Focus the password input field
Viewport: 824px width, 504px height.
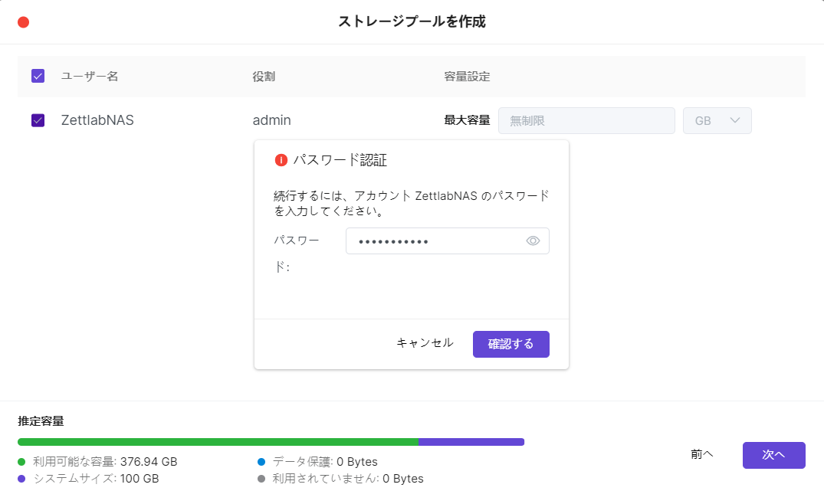coord(433,241)
